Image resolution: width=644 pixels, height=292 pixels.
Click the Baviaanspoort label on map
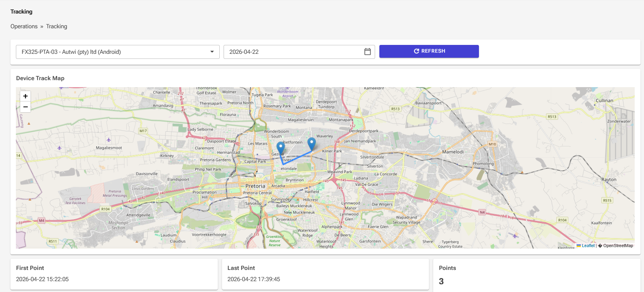pyautogui.click(x=428, y=103)
